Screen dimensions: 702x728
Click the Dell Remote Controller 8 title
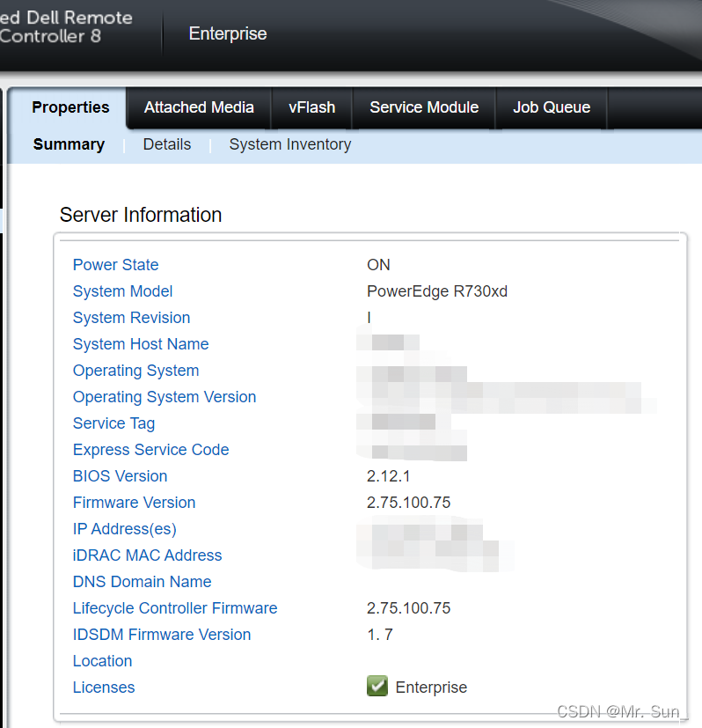66,27
